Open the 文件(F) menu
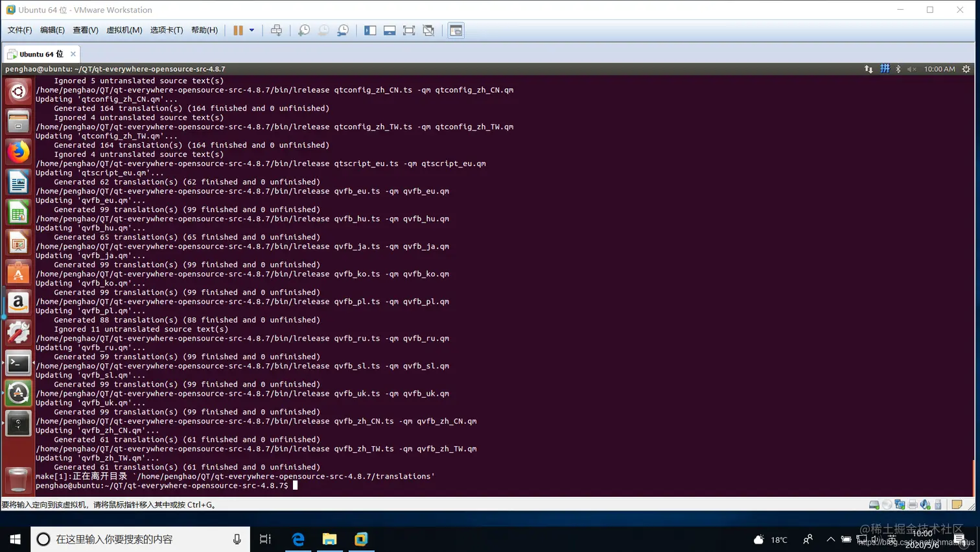This screenshot has height=552, width=980. (x=19, y=30)
